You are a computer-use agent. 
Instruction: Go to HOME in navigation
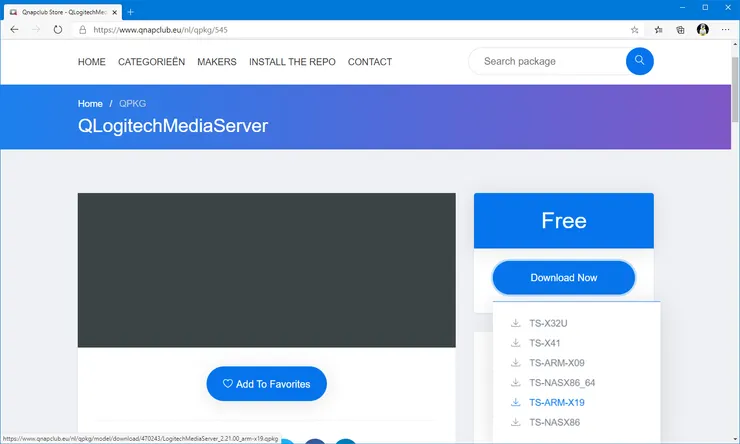92,62
